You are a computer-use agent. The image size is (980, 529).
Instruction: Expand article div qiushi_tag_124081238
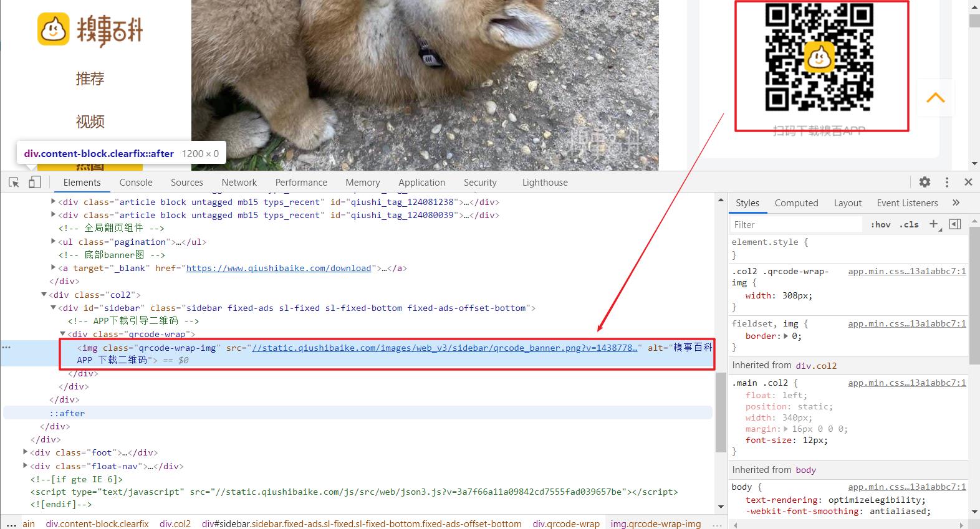[x=53, y=202]
